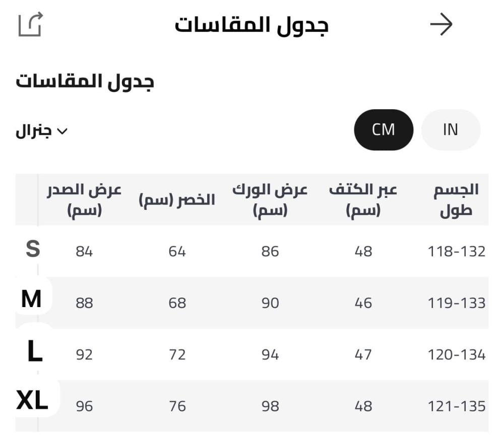
Task: Tap the share icon in the header
Action: click(x=30, y=25)
